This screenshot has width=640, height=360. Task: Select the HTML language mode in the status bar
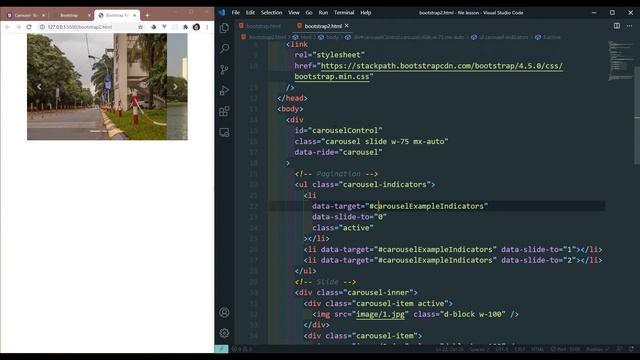tap(537, 349)
